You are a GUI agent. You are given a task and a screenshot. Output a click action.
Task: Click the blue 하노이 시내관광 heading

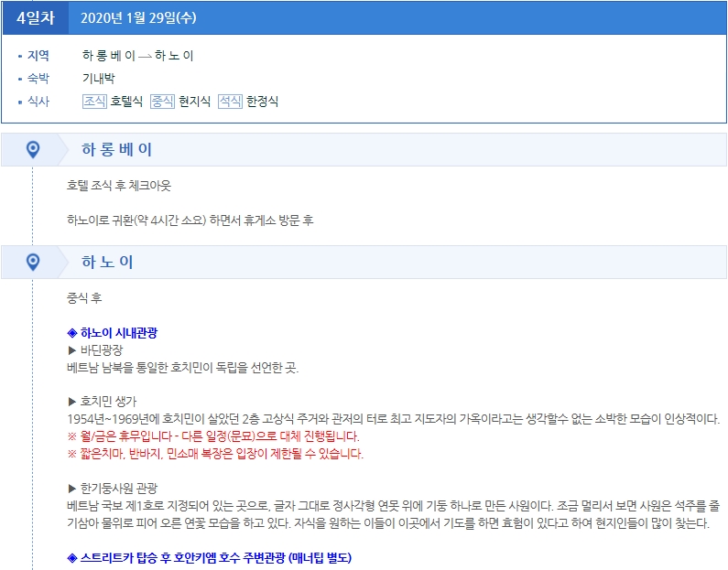118,333
